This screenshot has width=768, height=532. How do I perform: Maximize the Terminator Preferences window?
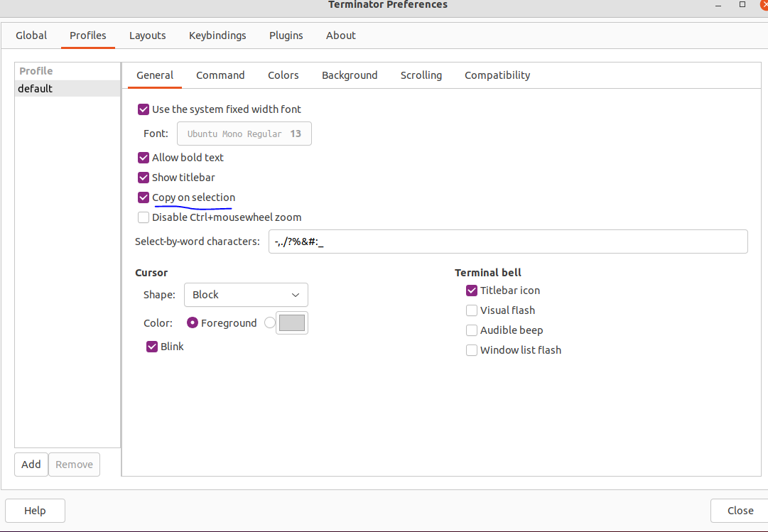742,4
